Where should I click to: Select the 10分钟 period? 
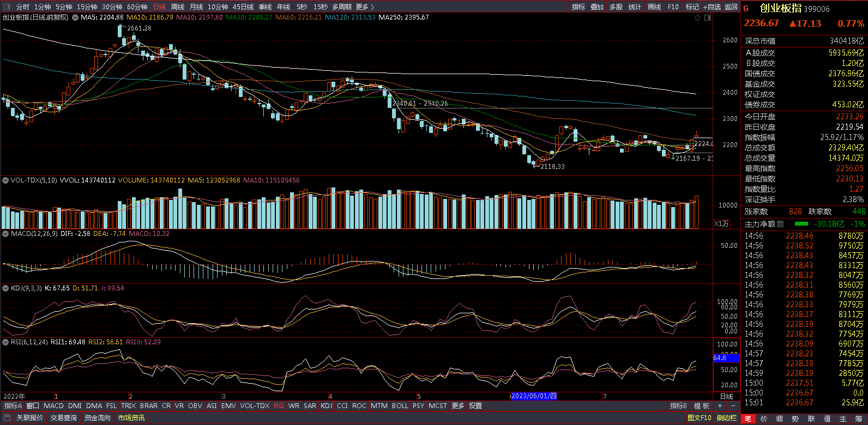218,7
